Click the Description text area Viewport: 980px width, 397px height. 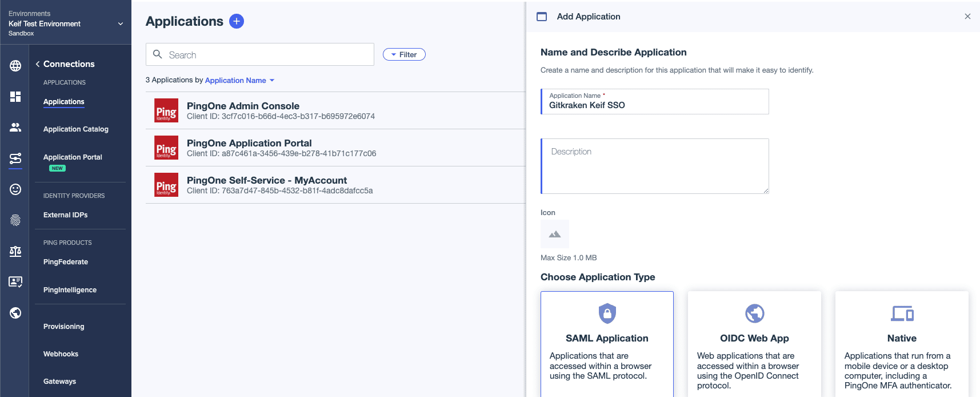(655, 166)
